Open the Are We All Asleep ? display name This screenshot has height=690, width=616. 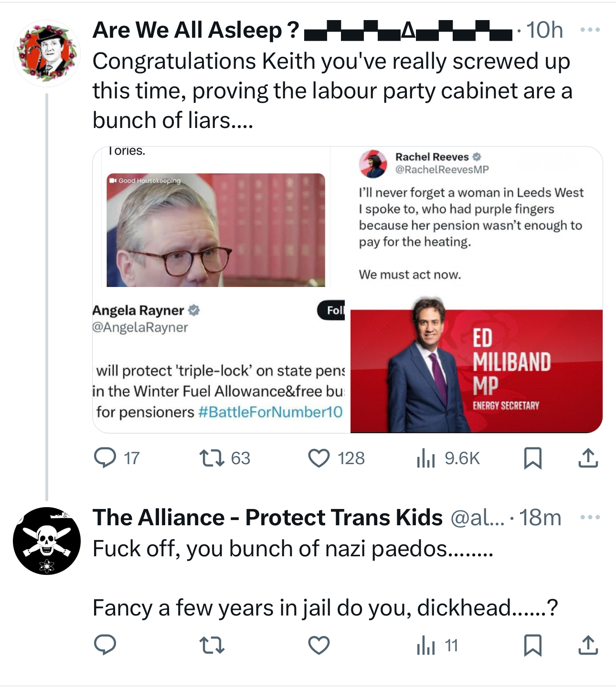tap(196, 30)
